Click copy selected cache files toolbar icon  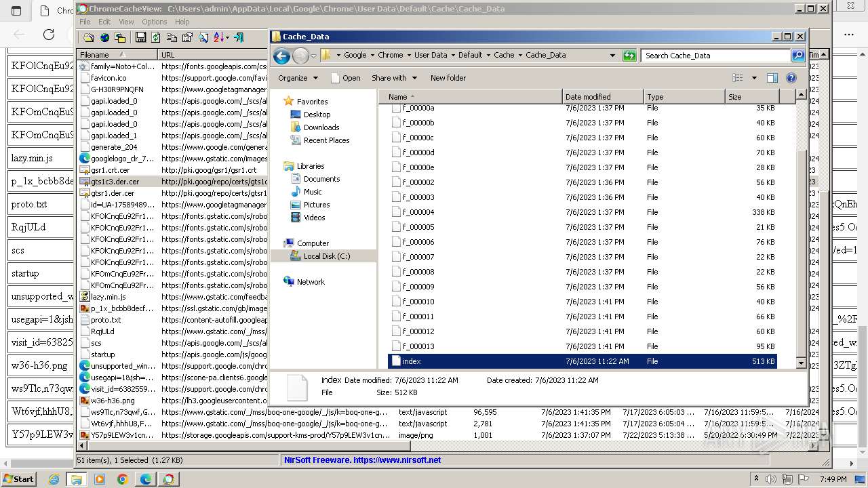click(x=120, y=38)
